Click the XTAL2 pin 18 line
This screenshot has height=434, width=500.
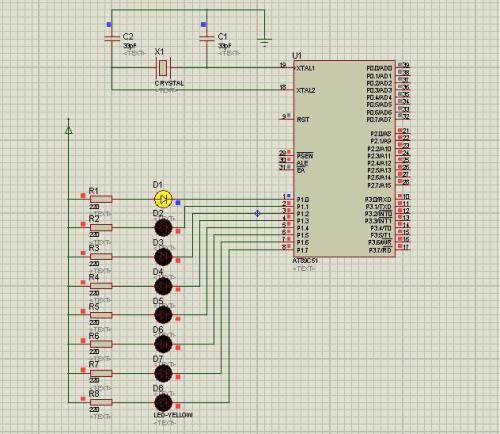(287, 90)
